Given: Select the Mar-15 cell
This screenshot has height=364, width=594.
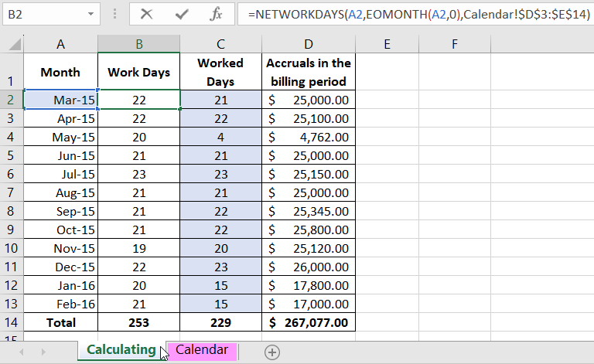Looking at the screenshot, I should click(x=60, y=100).
